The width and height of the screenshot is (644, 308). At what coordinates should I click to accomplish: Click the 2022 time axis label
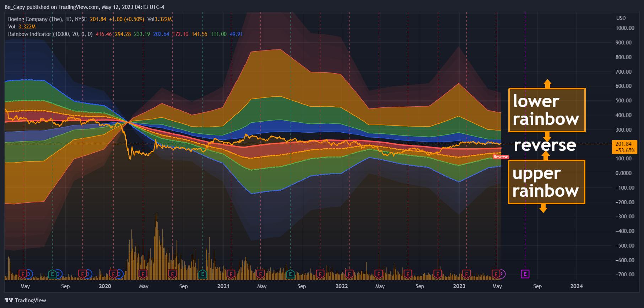click(342, 286)
